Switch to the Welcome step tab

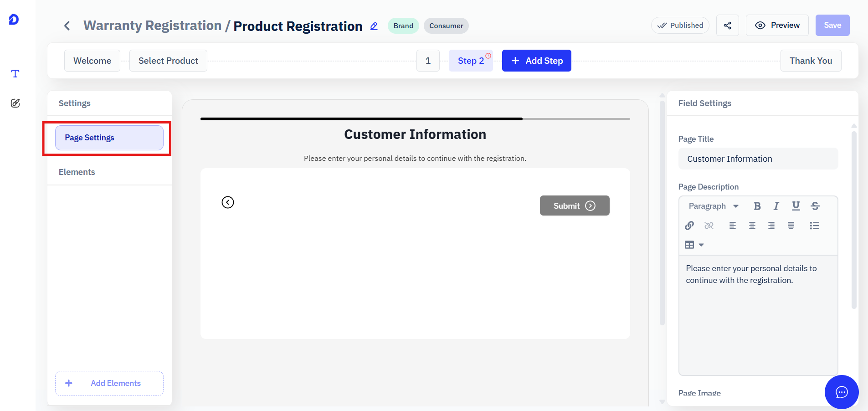[x=92, y=61]
